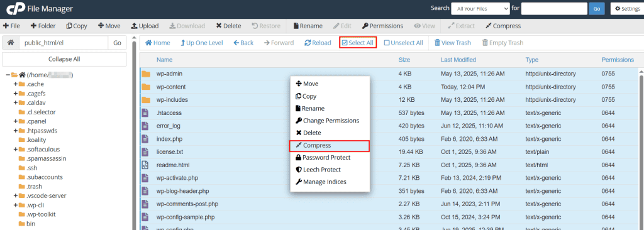Expand the .cache folder in the tree
The image size is (644, 230).
coord(16,84)
